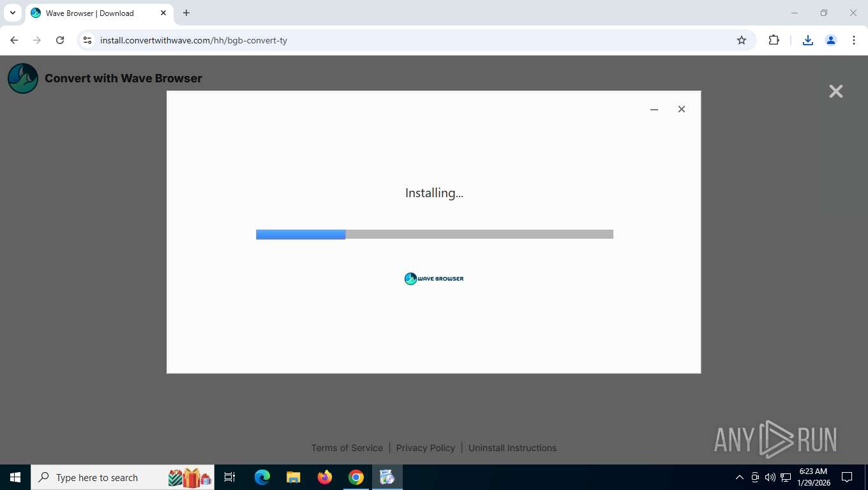Click the Wave Browser logo in installer
The width and height of the screenshot is (868, 490).
(434, 278)
